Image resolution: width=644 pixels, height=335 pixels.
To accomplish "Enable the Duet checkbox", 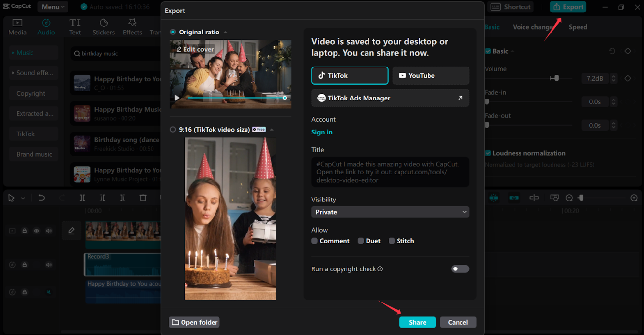I will coord(361,241).
